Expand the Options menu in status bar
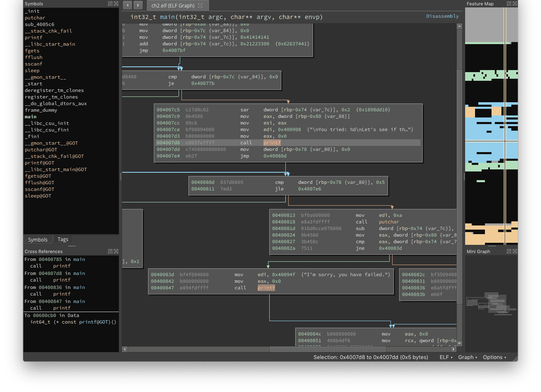 coord(494,357)
